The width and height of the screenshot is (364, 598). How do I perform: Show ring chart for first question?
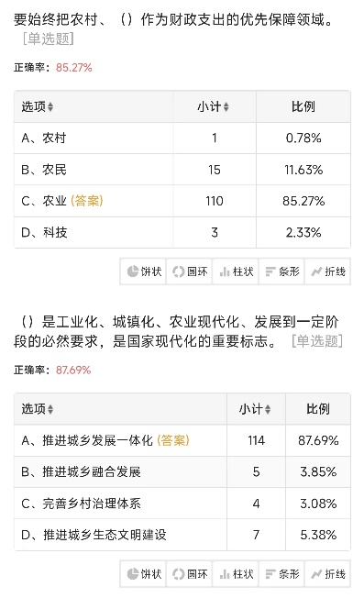[190, 271]
